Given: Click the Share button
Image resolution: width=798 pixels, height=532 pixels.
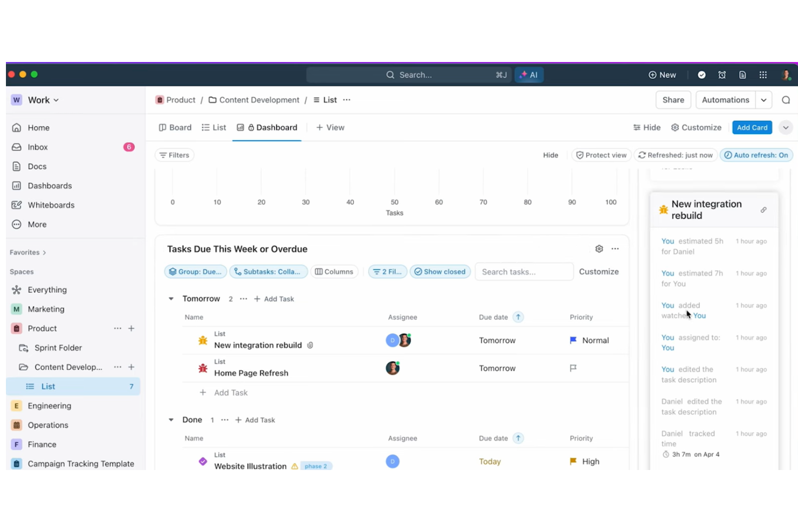Looking at the screenshot, I should coord(673,100).
